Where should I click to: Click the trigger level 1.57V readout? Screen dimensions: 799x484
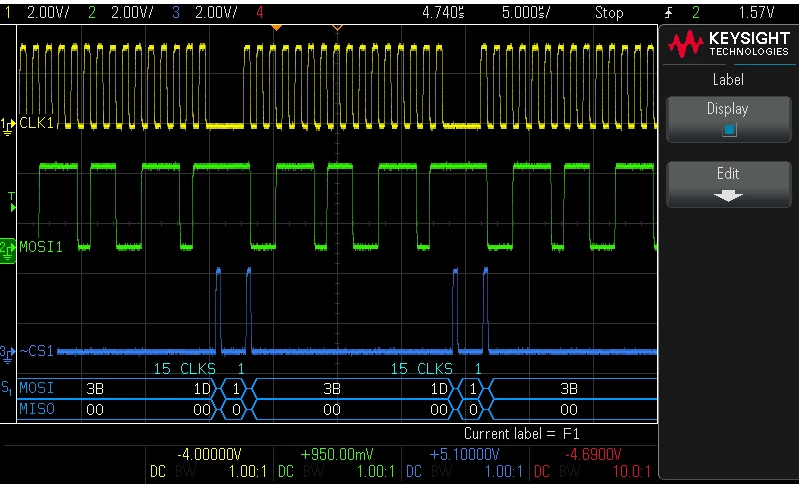point(756,13)
